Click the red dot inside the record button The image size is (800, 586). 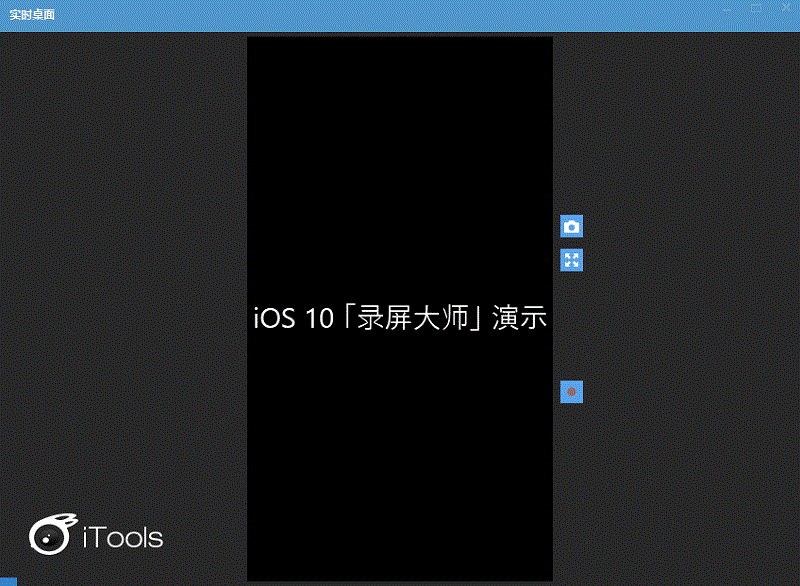pos(570,391)
